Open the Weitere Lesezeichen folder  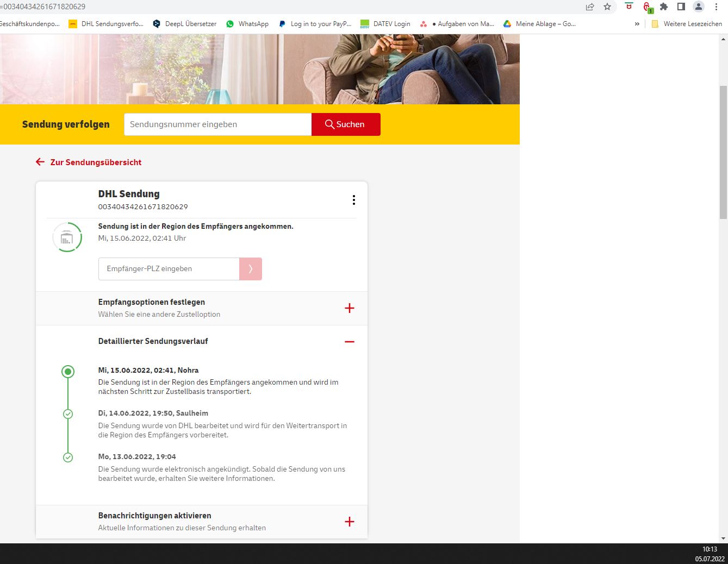click(x=687, y=24)
